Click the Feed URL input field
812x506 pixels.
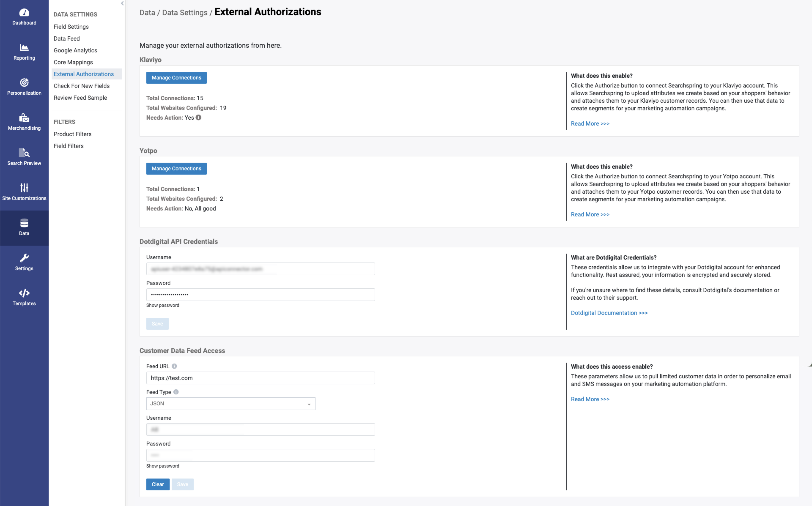tap(260, 378)
